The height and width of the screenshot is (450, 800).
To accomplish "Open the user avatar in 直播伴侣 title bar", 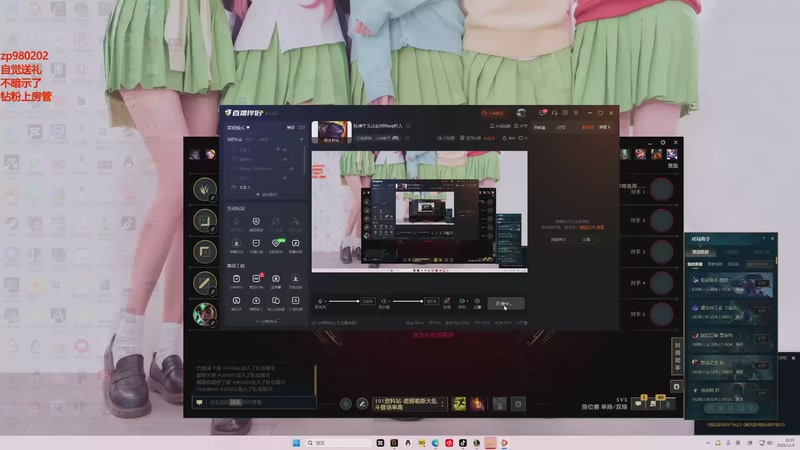I will (521, 113).
